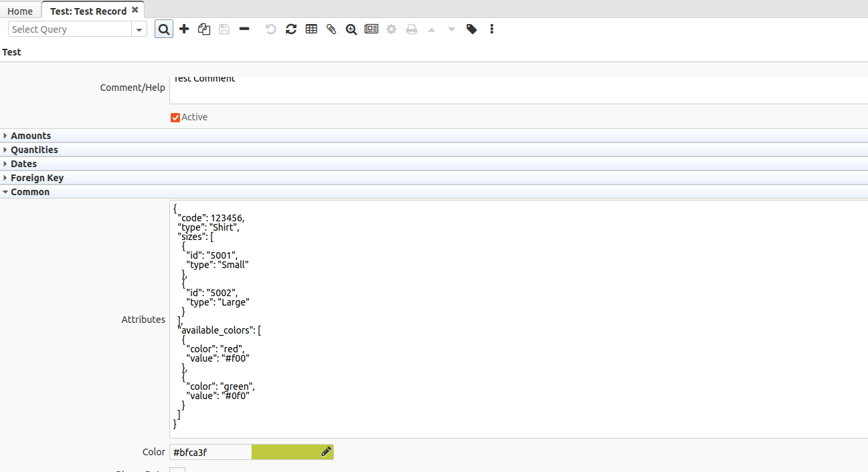Open attachments with the paperclip icon
Image resolution: width=868 pixels, height=472 pixels.
point(331,29)
